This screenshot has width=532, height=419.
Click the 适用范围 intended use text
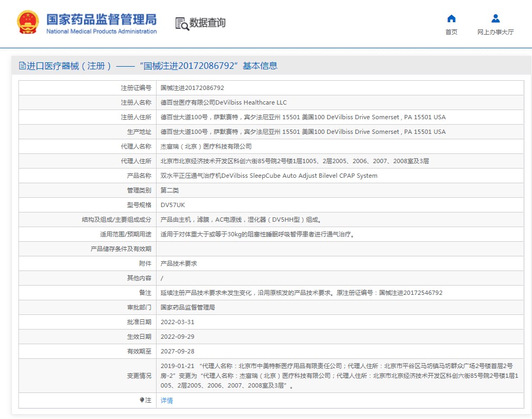click(x=257, y=234)
